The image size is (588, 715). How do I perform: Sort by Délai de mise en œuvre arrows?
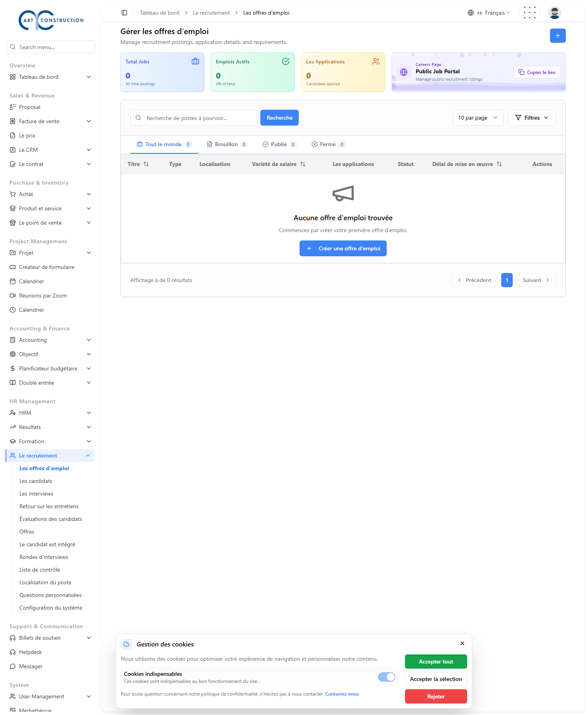(x=499, y=164)
